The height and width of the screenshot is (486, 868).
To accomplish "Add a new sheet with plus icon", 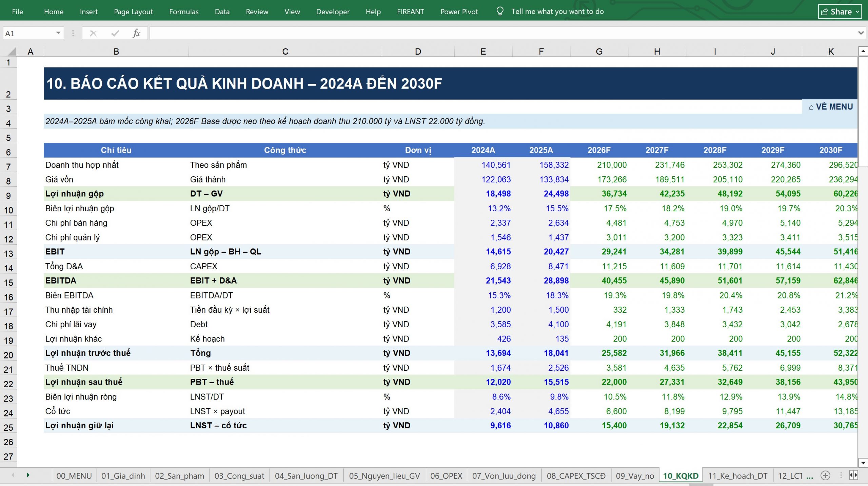I will coord(825,475).
